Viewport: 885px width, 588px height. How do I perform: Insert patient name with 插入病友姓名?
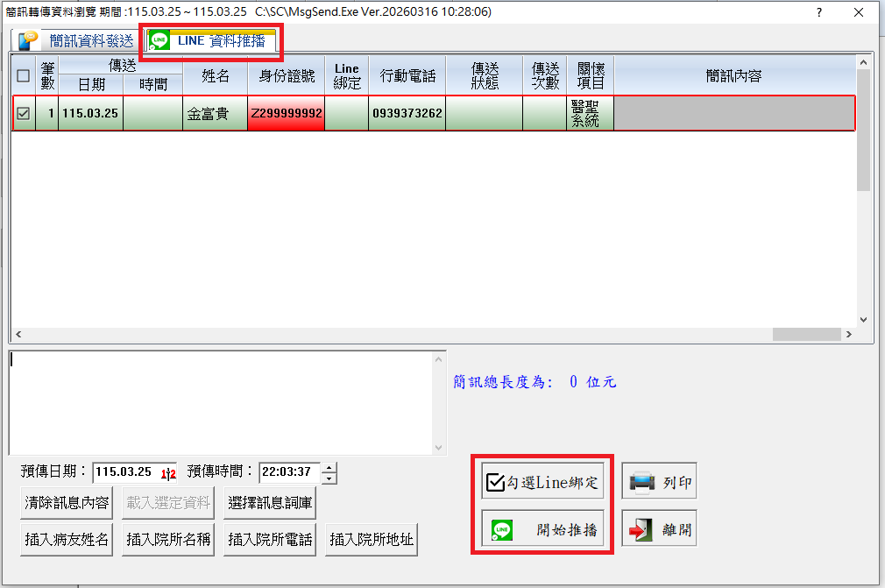tap(67, 539)
